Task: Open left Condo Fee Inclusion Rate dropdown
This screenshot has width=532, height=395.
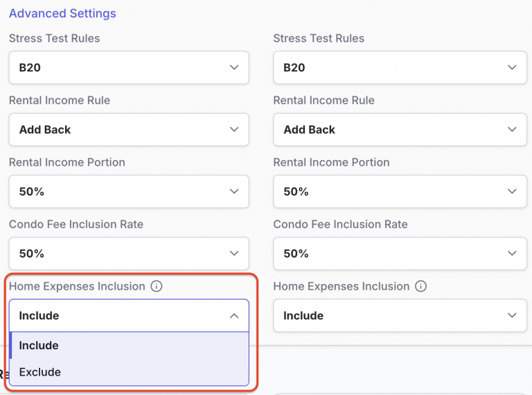Action: pos(129,254)
